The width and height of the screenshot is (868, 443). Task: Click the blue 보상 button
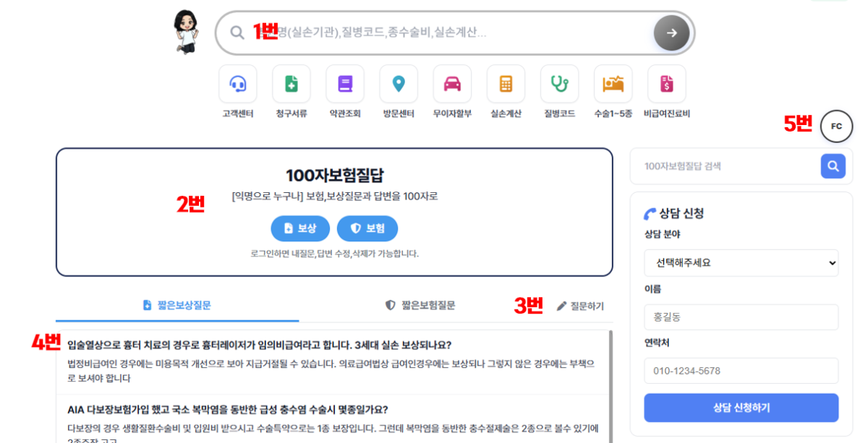tap(300, 228)
